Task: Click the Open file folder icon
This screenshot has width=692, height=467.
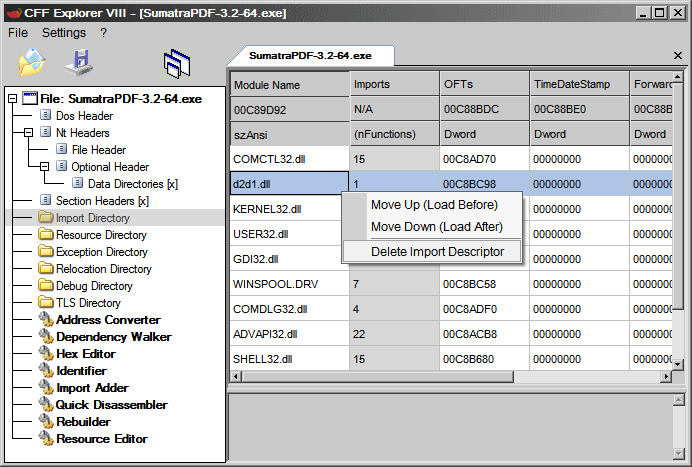Action: coord(31,62)
